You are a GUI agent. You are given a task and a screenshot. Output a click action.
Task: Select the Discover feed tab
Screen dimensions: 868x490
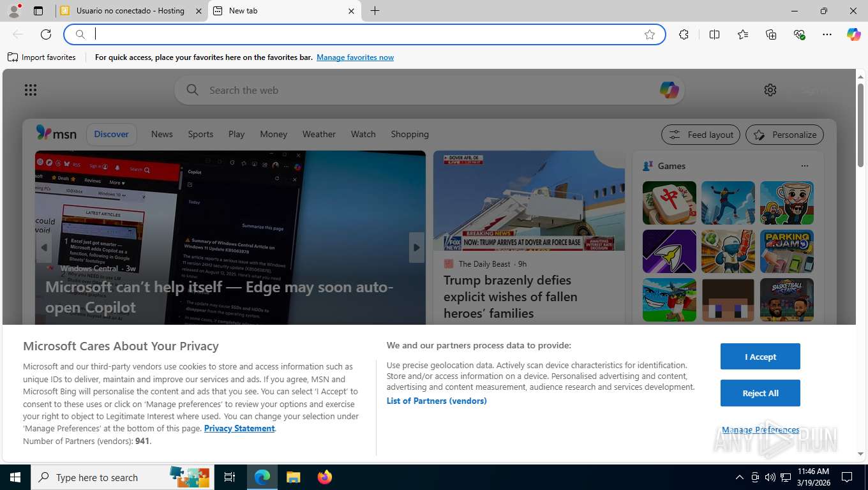[x=111, y=134]
